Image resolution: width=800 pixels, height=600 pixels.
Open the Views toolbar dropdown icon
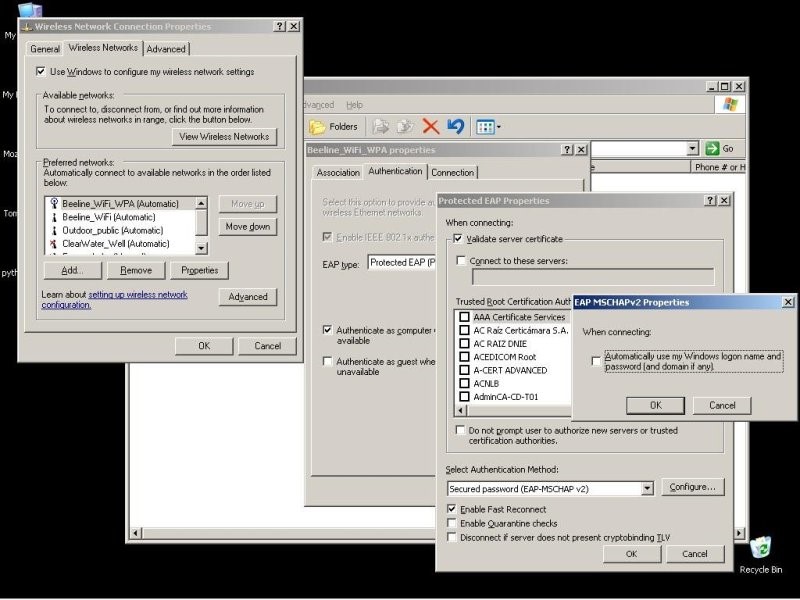488,127
